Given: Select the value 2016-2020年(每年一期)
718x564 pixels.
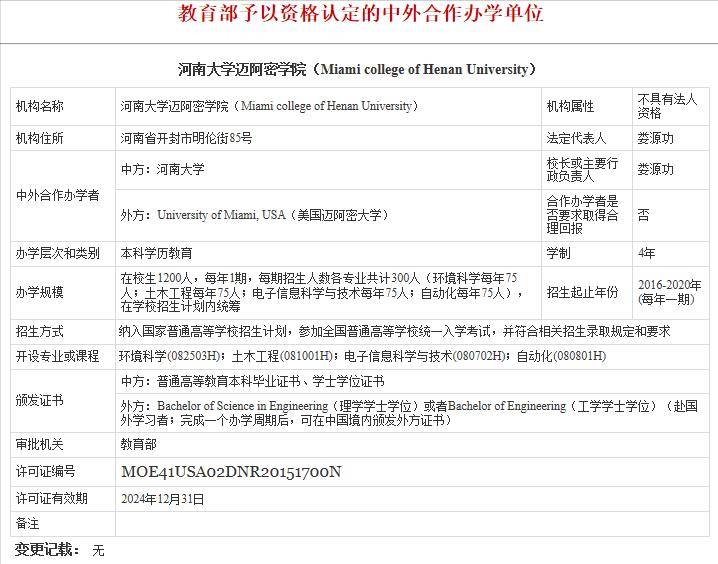Looking at the screenshot, I should pos(669,292).
